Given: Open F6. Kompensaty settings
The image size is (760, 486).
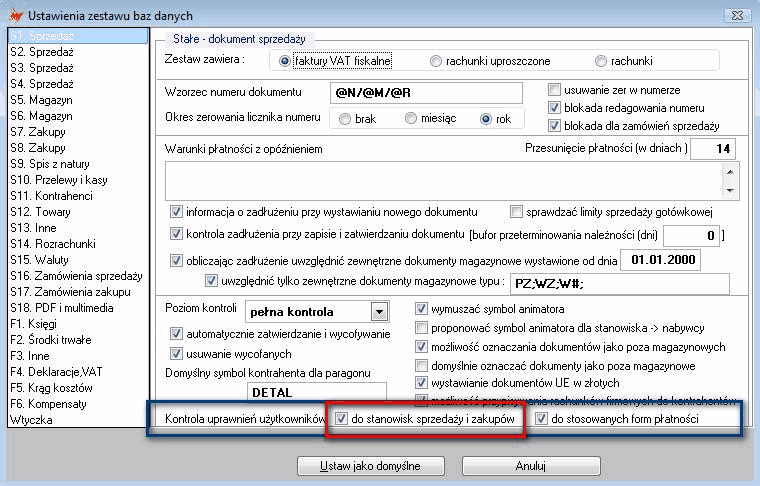Looking at the screenshot, I should 79,404.
